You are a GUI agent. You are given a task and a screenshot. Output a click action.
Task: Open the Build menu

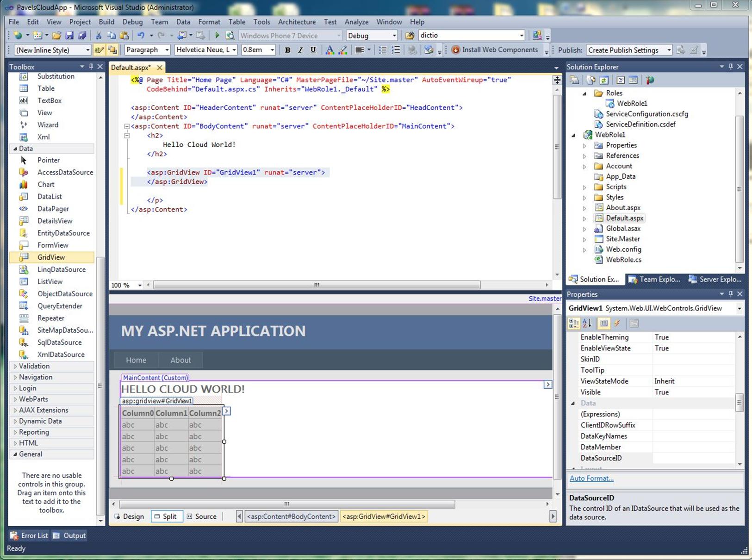106,22
